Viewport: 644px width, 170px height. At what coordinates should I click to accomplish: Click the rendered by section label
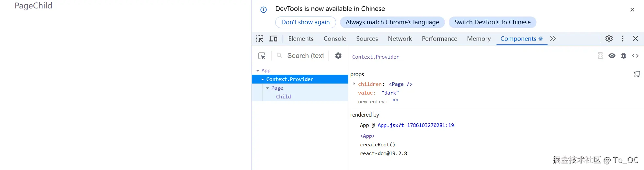pyautogui.click(x=365, y=115)
